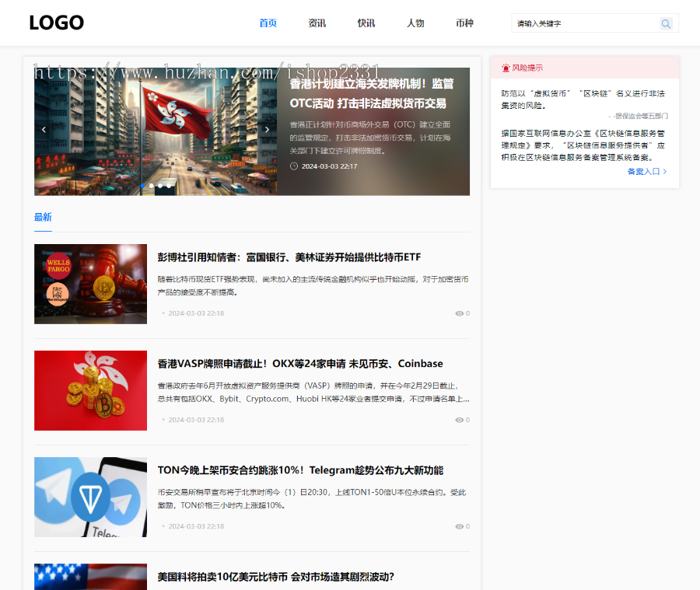Screen dimensions: 700x590
Task: Open article TON今晚上架币安合约跳涨10%
Action: point(300,470)
